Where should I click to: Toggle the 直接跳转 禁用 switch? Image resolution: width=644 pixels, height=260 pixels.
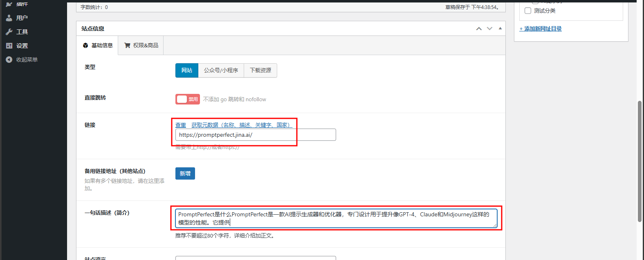pyautogui.click(x=188, y=99)
